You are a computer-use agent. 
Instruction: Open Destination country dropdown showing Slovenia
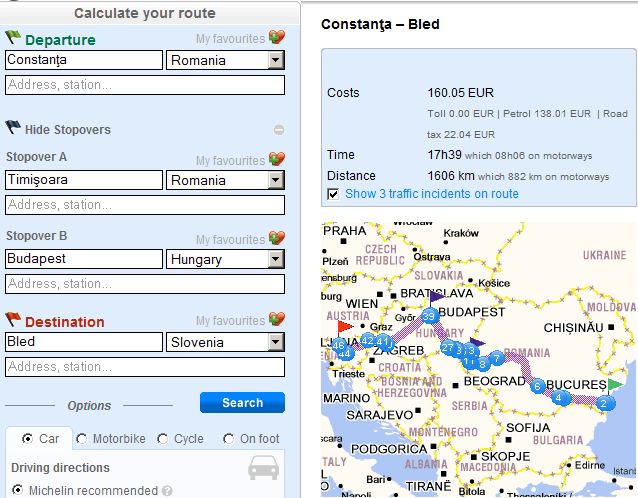tap(276, 342)
